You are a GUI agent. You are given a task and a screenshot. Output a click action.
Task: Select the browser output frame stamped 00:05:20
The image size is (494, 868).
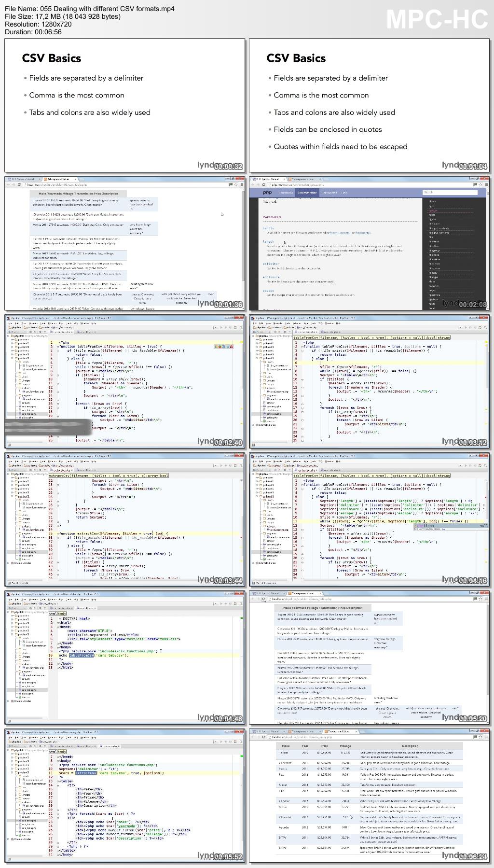(x=370, y=658)
